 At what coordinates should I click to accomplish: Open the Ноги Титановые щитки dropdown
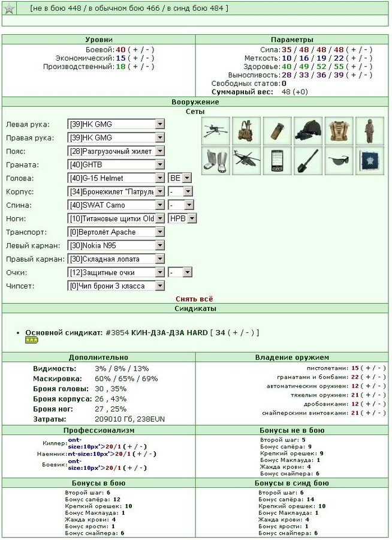click(x=116, y=218)
